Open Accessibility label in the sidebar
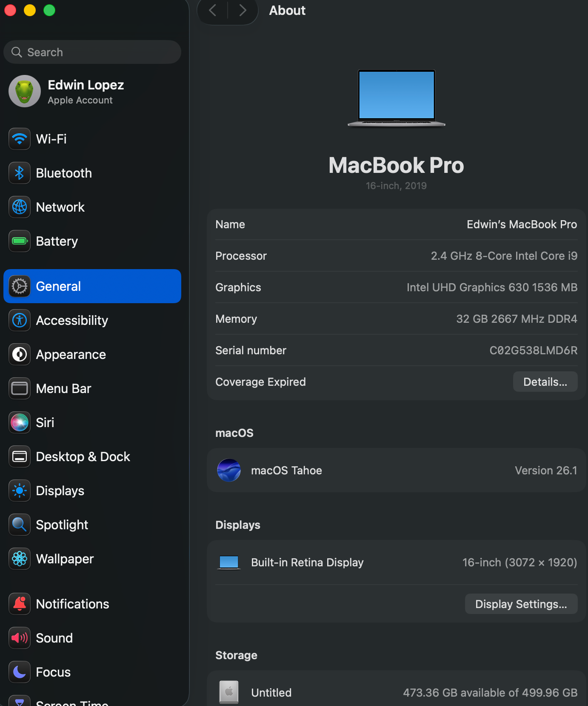The height and width of the screenshot is (706, 588). click(72, 320)
